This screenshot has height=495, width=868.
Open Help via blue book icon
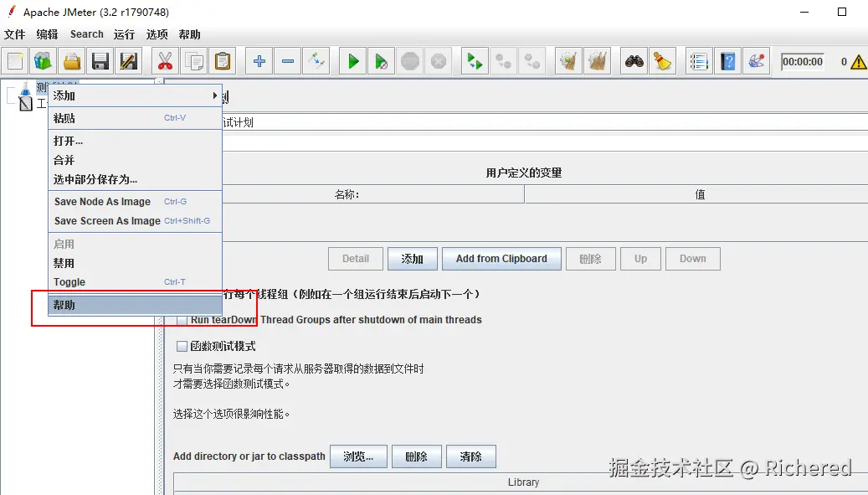click(x=727, y=61)
